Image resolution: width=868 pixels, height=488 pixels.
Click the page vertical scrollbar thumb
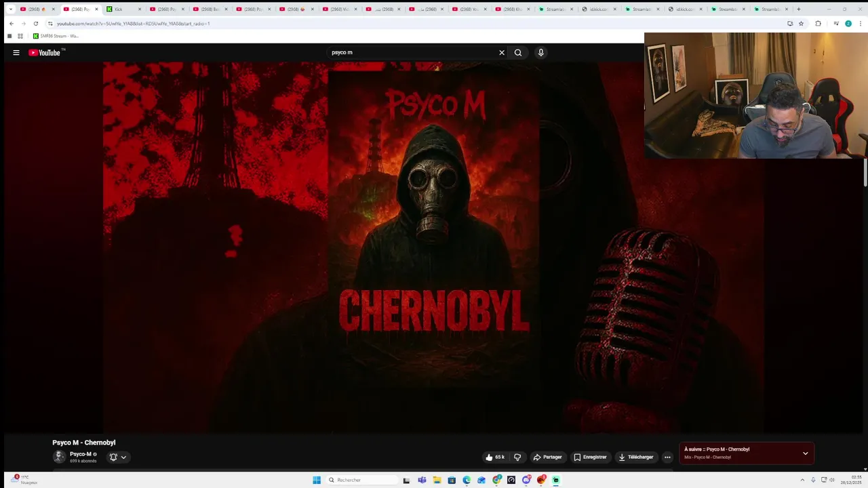[865, 171]
